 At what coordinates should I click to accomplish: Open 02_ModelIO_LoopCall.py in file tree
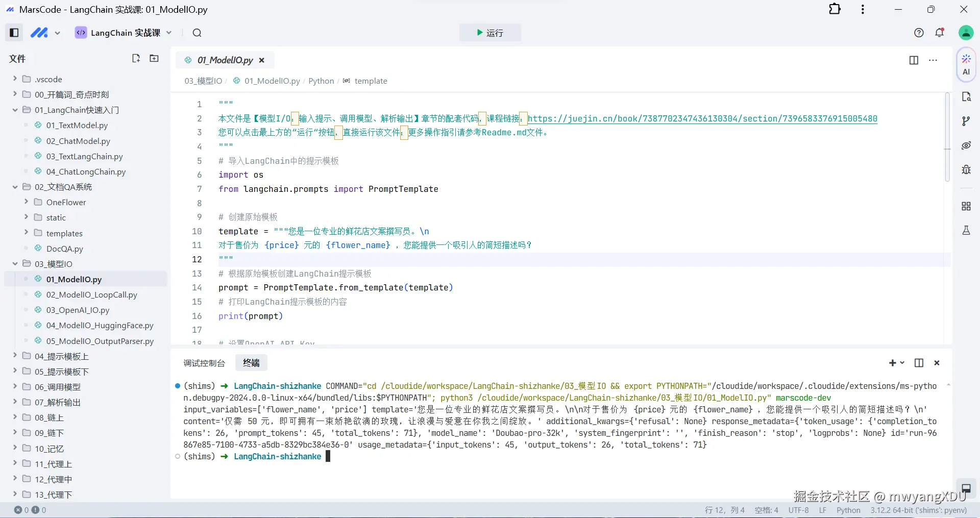(x=91, y=294)
